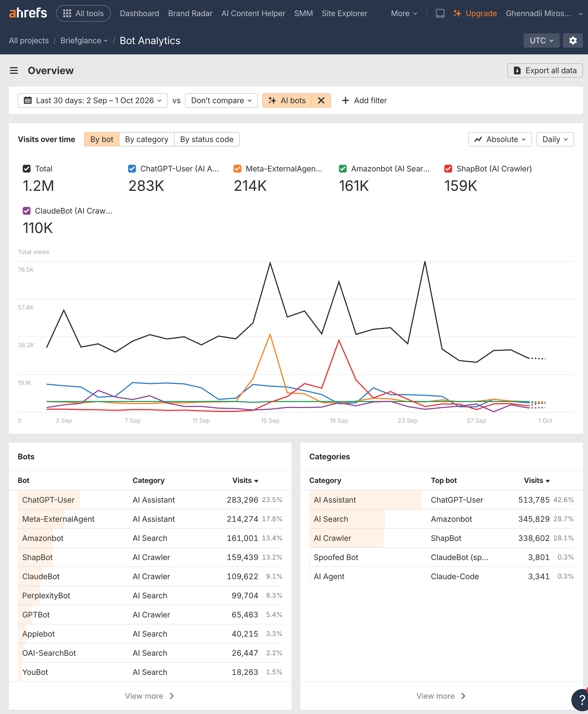The image size is (588, 714).
Task: Select the By bot tab
Action: (x=102, y=139)
